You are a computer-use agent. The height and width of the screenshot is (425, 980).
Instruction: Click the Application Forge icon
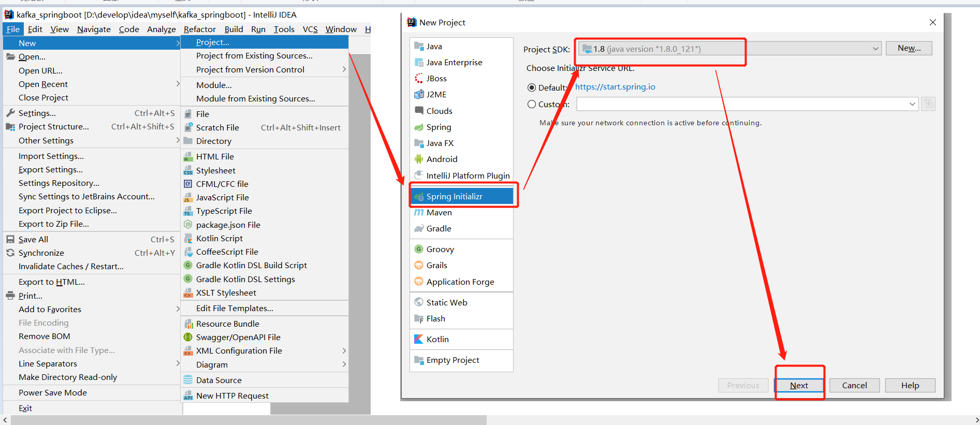click(419, 282)
